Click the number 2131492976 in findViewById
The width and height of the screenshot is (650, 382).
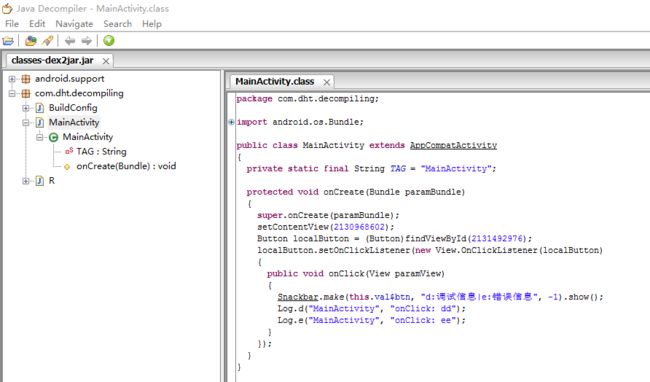pyautogui.click(x=497, y=239)
